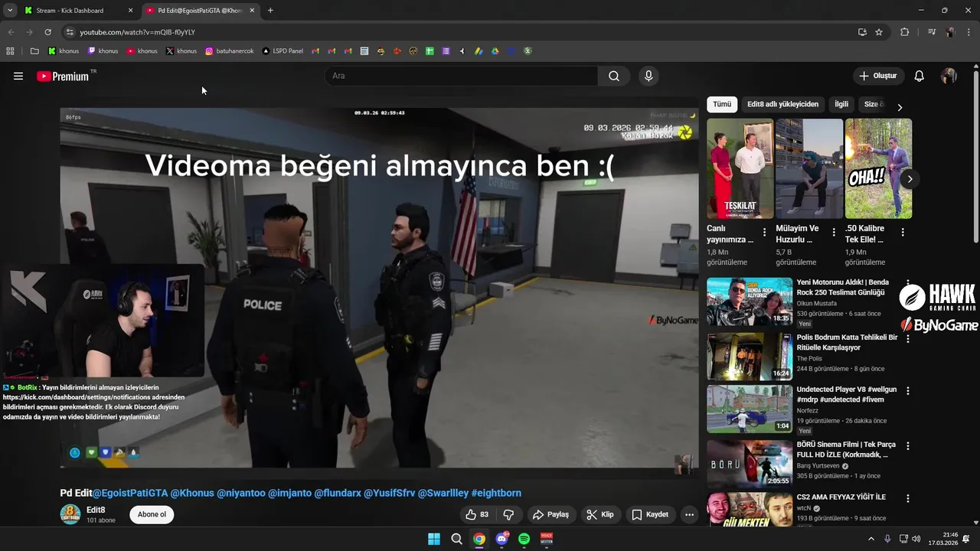Open YouTube notifications bell
980x551 pixels.
coord(920,76)
